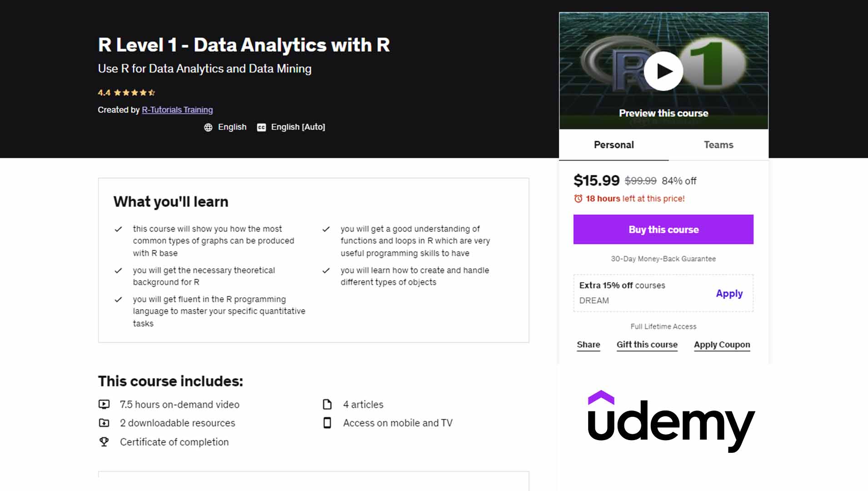This screenshot has width=868, height=491.
Task: Click the on-demand video player icon
Action: click(x=105, y=404)
